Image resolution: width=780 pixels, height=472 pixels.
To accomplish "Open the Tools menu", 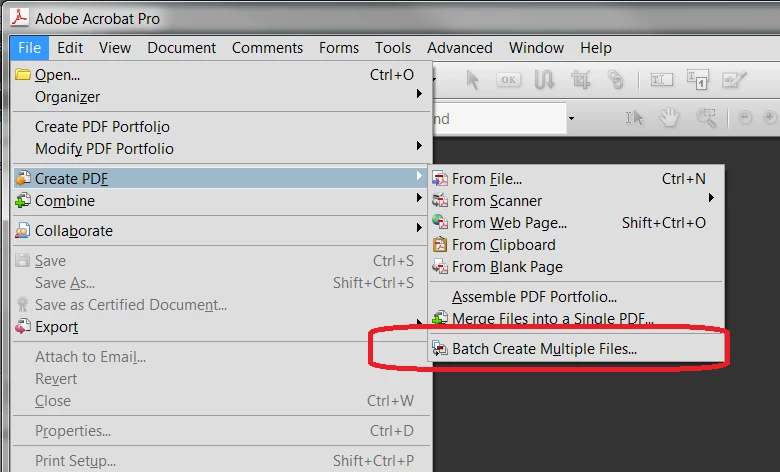I will 393,48.
